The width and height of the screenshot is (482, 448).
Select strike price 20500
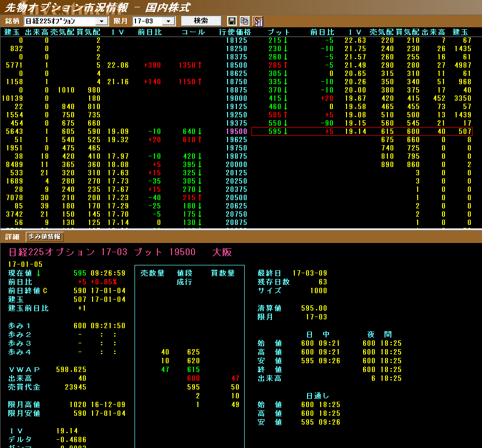(x=236, y=198)
